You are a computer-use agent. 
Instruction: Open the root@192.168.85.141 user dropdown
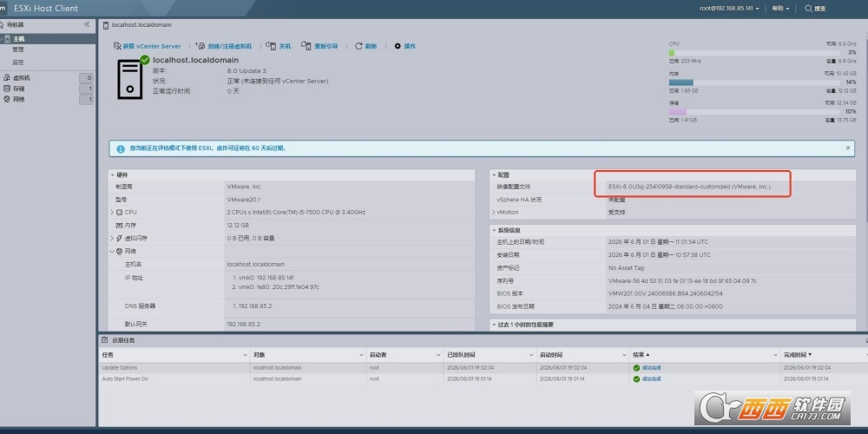pos(729,9)
